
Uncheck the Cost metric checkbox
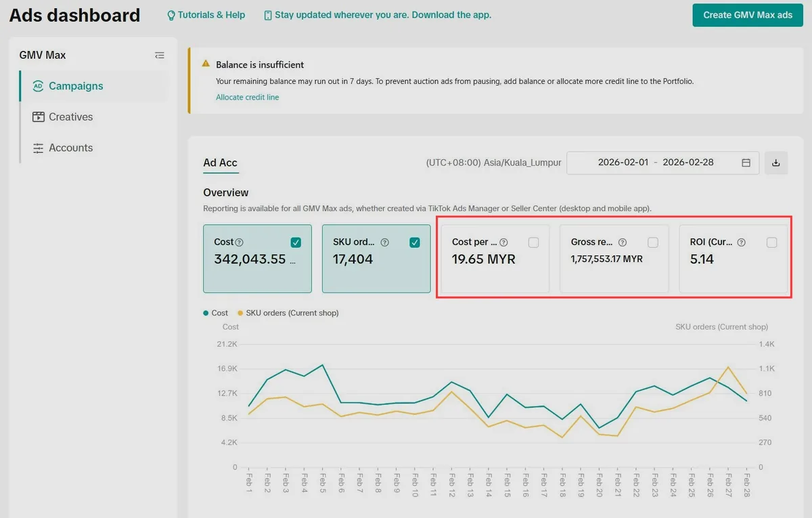click(x=296, y=242)
